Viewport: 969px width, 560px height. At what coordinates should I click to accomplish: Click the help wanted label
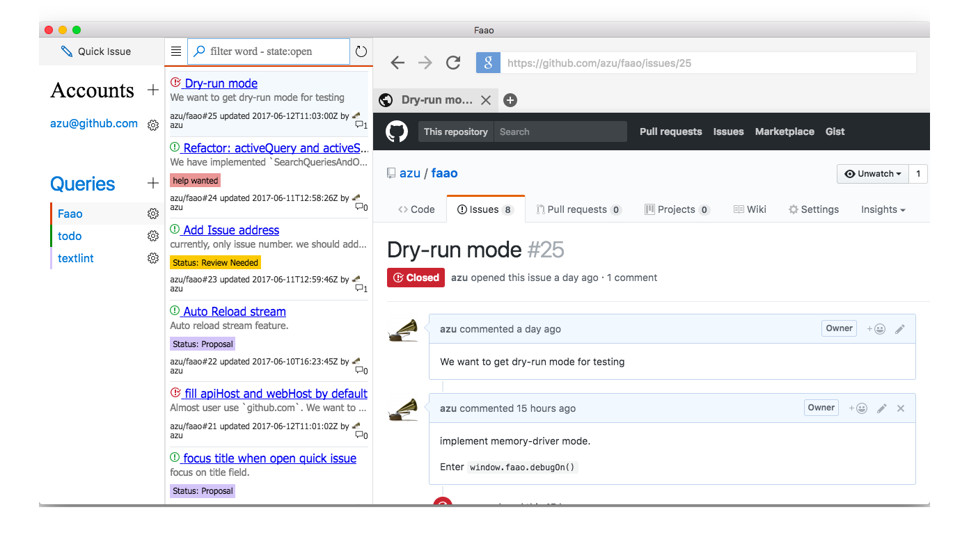196,181
